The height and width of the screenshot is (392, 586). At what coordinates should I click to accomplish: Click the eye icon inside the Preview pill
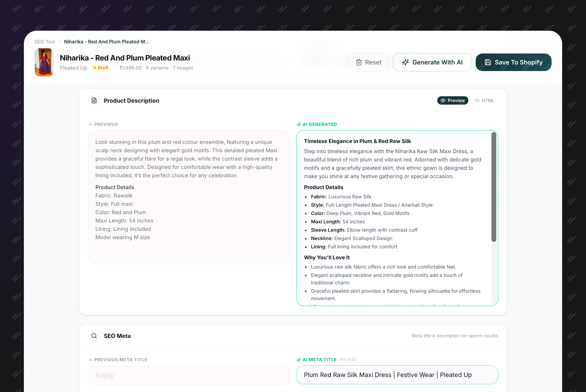[x=443, y=100]
